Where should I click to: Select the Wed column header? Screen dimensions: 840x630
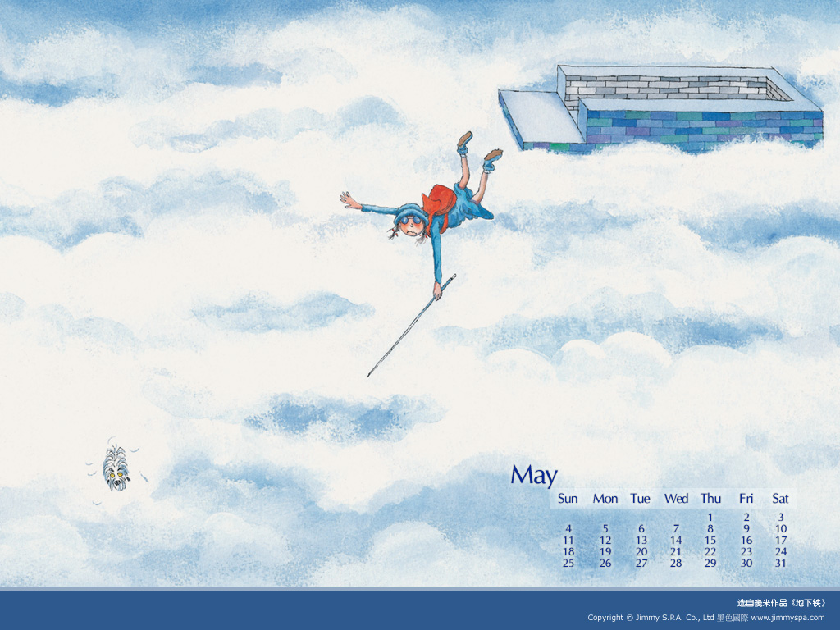(x=676, y=499)
